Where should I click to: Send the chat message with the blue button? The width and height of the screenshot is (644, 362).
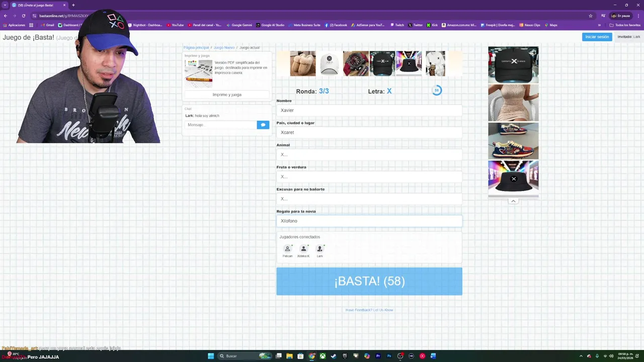[x=263, y=125]
